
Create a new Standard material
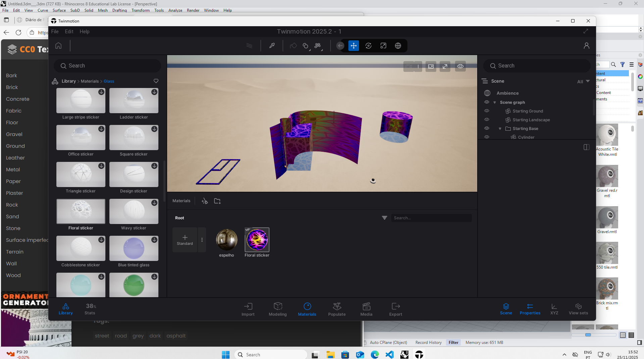pyautogui.click(x=185, y=239)
